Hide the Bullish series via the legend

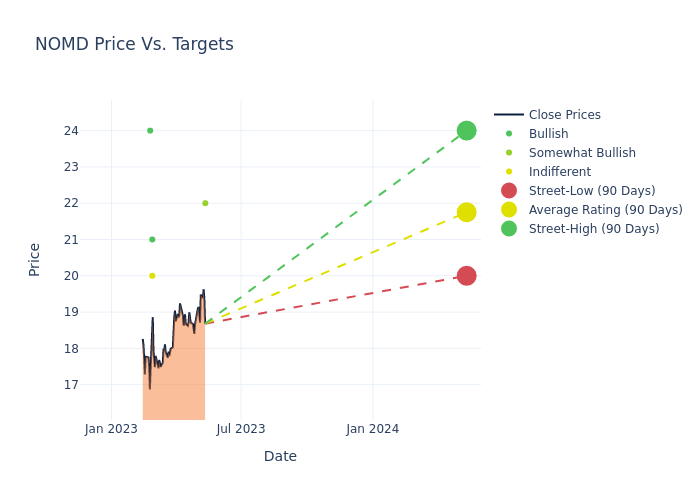548,134
